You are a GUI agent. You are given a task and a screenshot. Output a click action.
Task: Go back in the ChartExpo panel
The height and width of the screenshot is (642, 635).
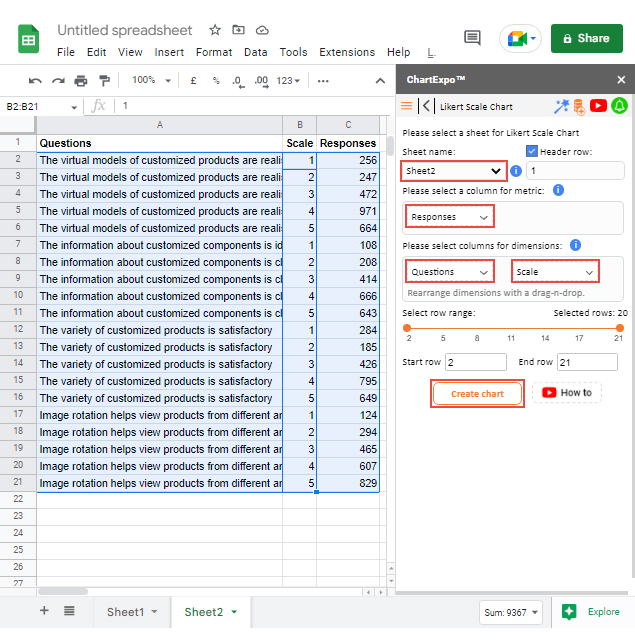pos(426,106)
